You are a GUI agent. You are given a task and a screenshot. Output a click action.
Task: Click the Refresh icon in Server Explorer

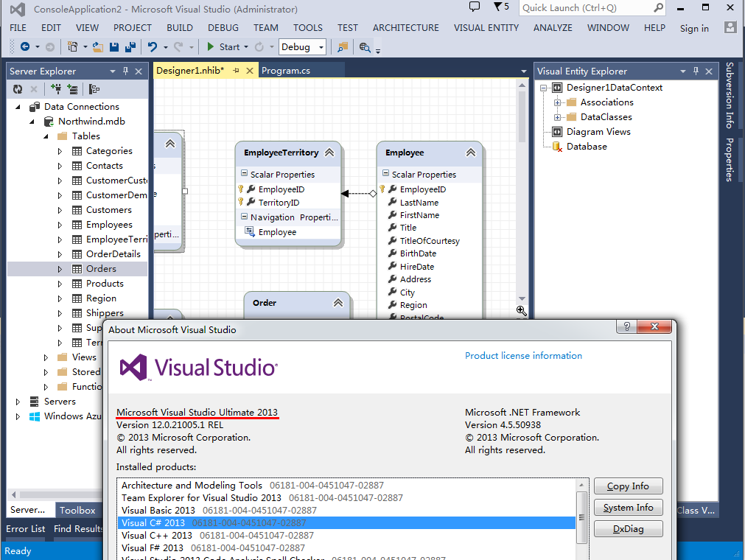pyautogui.click(x=18, y=89)
